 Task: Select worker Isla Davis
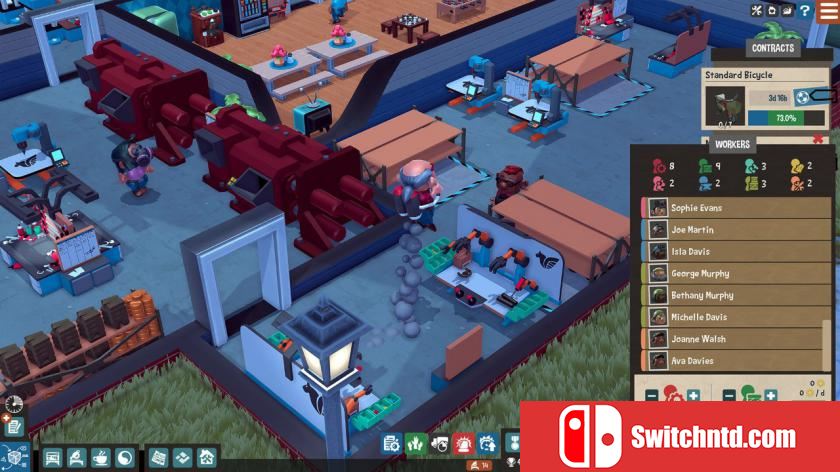click(x=736, y=252)
